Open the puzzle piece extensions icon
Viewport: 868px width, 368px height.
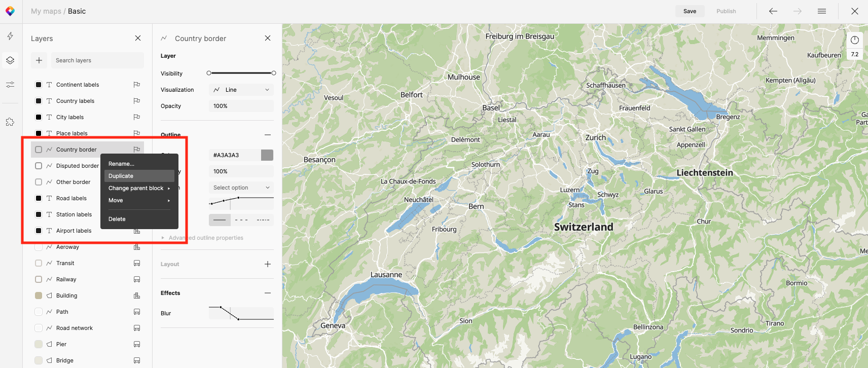tap(10, 122)
